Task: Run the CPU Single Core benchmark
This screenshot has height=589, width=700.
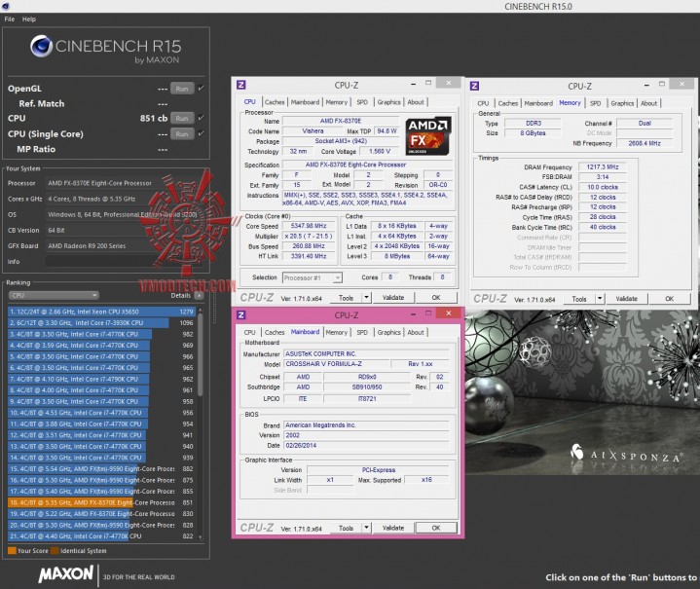Action: point(182,134)
